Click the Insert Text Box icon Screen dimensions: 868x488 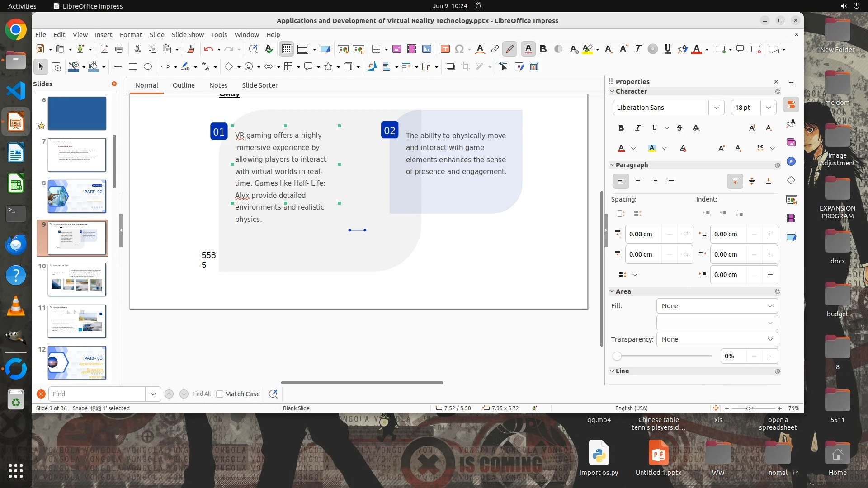(x=445, y=49)
